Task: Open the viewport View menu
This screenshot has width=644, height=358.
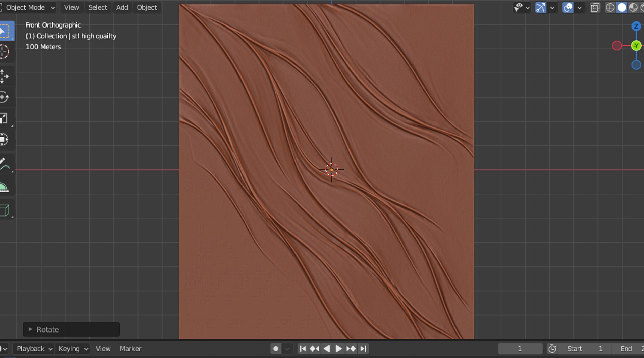Action: pos(71,7)
